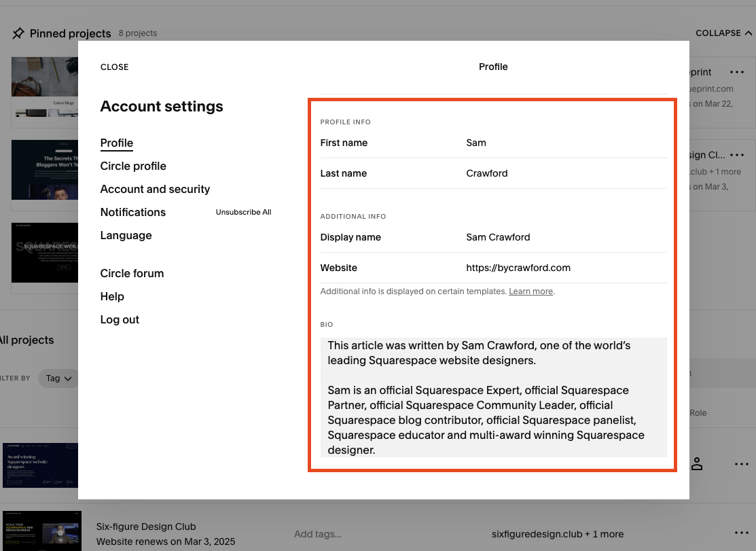Go to Account and security

[x=155, y=189]
